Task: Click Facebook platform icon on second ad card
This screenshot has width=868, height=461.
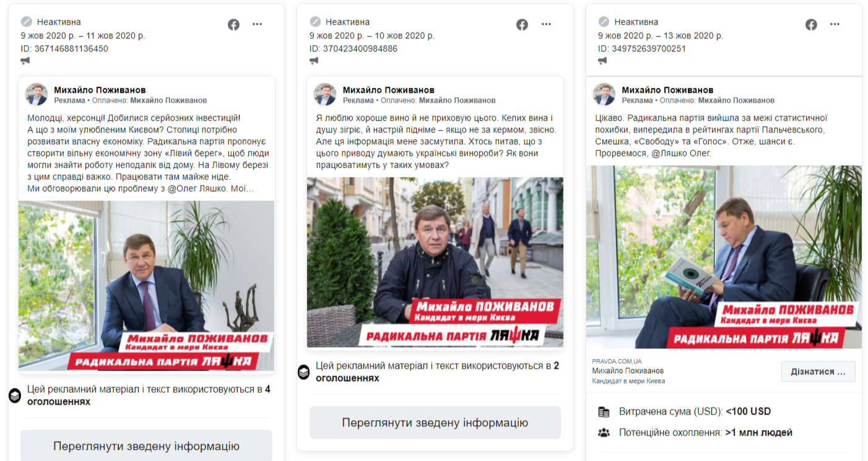Action: pos(523,25)
